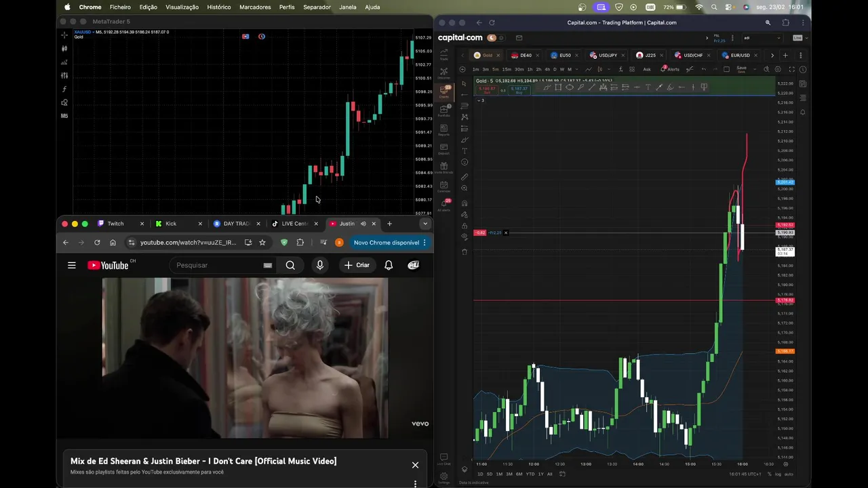Screen dimensions: 868x488
Task: Open All alerts in Capital.com sidebar
Action: click(x=444, y=205)
